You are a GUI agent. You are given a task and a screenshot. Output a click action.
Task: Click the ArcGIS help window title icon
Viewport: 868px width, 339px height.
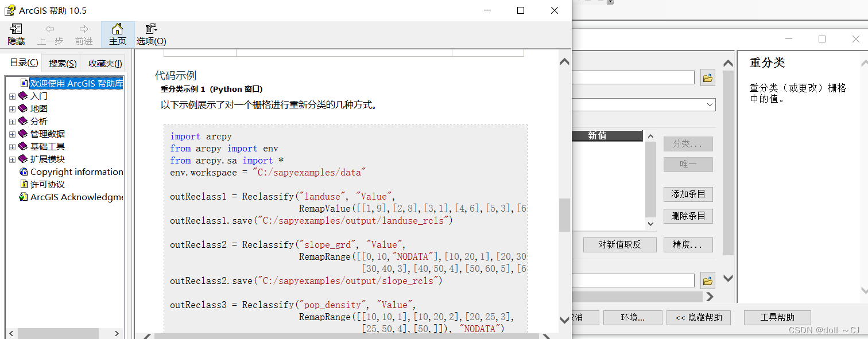pos(10,10)
